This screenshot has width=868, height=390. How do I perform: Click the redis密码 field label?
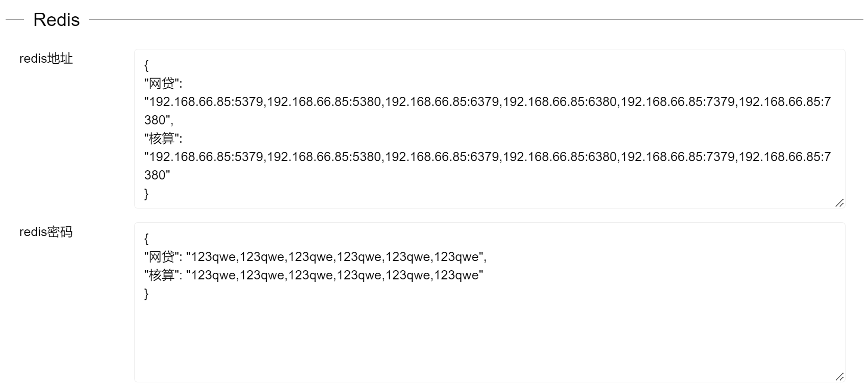click(x=46, y=232)
